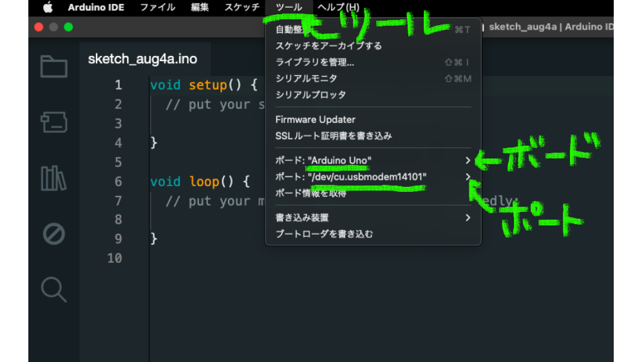Click the green fullscreen window button
The image size is (644, 362).
(x=69, y=27)
